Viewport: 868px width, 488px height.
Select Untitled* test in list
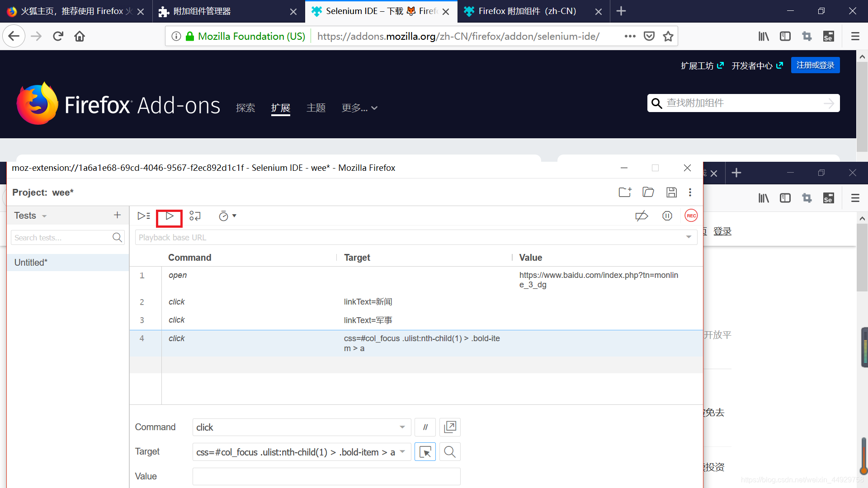pyautogui.click(x=68, y=263)
